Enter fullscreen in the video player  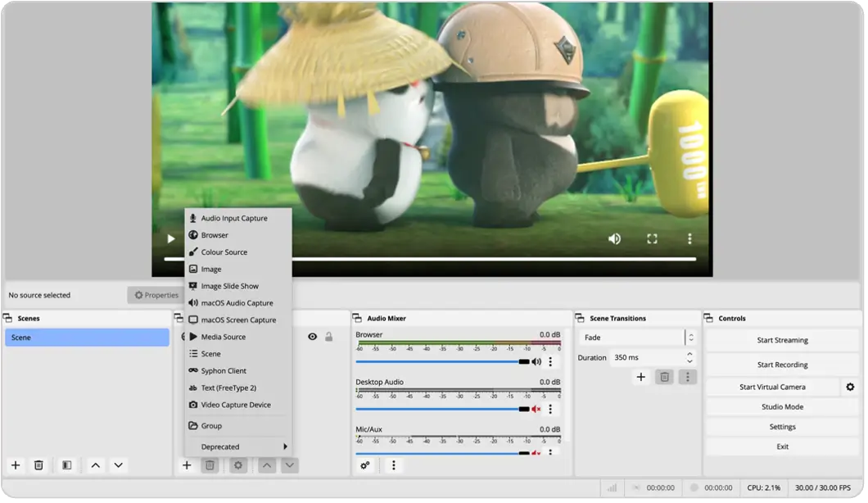653,239
